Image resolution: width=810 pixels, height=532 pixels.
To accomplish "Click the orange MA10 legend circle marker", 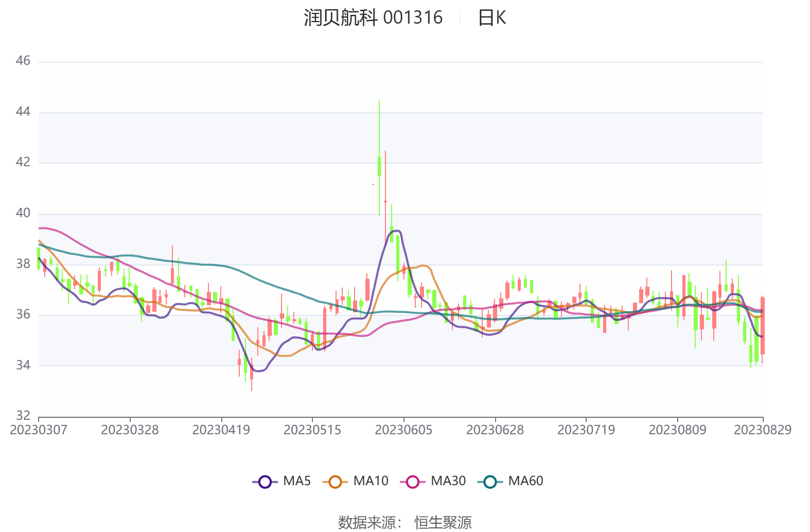I will (x=335, y=482).
